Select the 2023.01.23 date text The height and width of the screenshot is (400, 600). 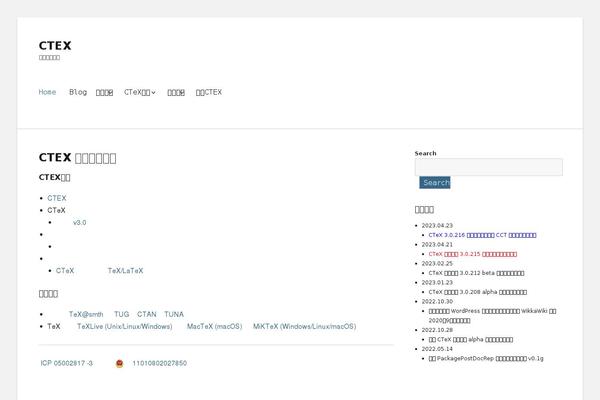click(437, 282)
